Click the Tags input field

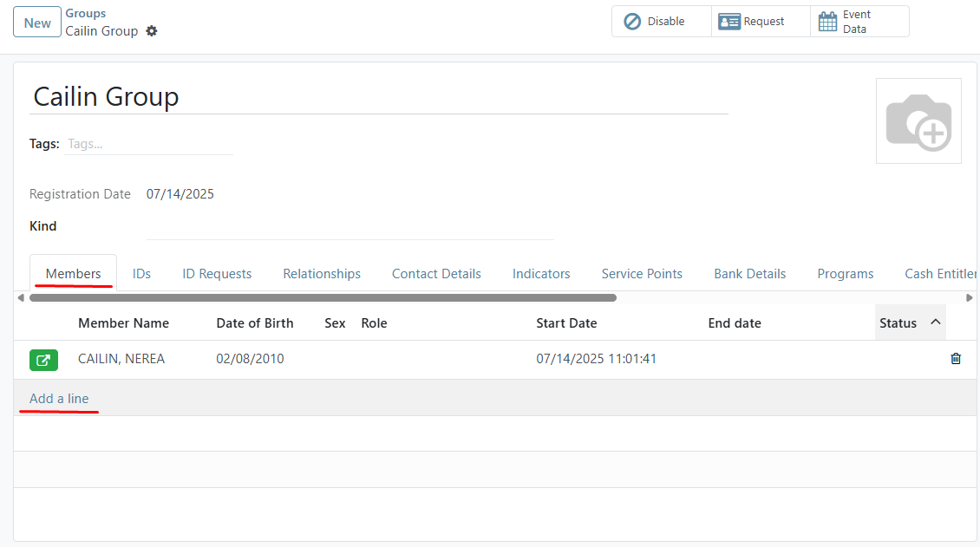pyautogui.click(x=147, y=143)
